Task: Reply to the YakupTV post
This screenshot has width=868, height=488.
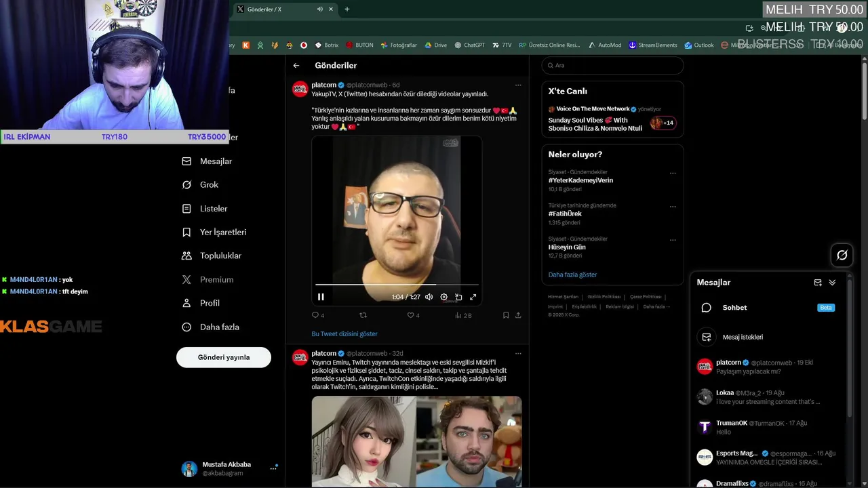Action: coord(317,315)
